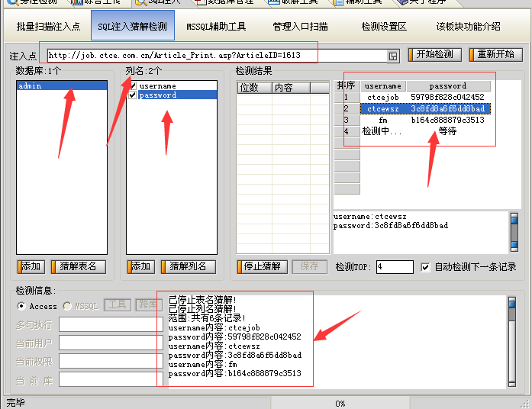Click the 猜解列名 button
Screen dimensions: 532x409
click(x=188, y=266)
